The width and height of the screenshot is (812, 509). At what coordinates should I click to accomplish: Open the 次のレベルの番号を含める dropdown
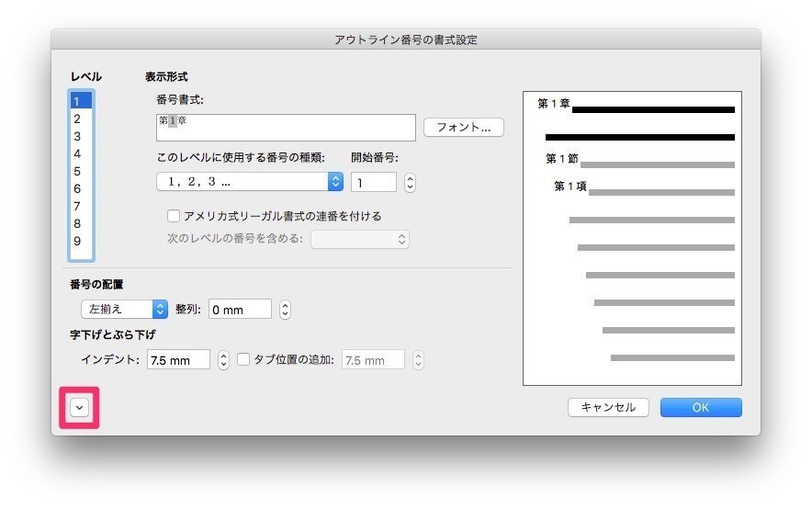[x=360, y=239]
